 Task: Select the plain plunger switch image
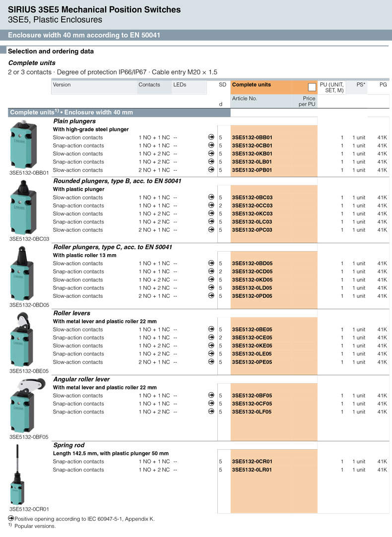tap(22, 144)
